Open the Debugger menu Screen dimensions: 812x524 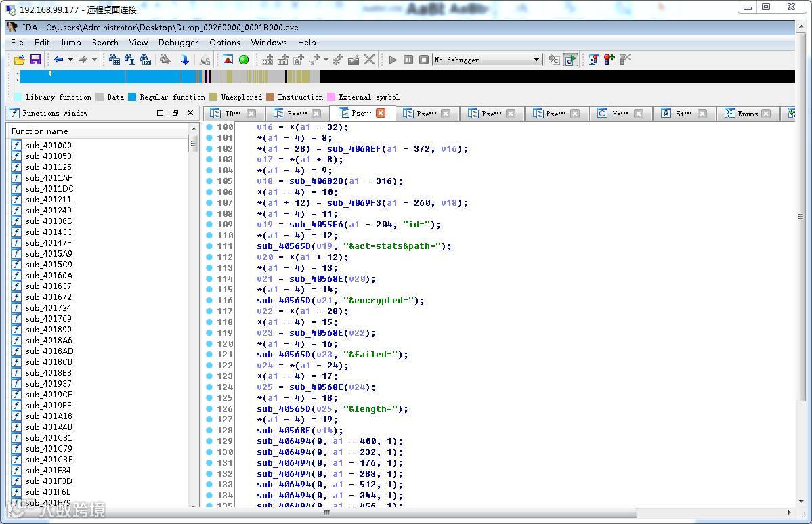point(178,42)
